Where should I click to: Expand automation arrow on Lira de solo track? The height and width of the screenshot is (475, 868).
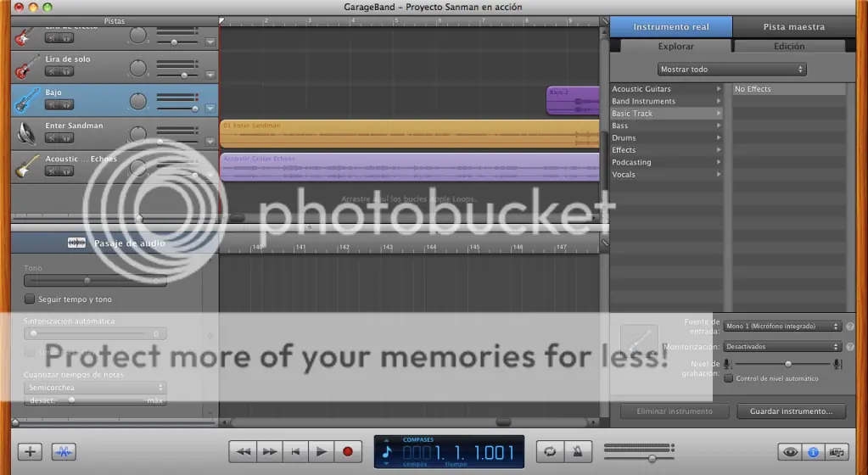tap(210, 75)
